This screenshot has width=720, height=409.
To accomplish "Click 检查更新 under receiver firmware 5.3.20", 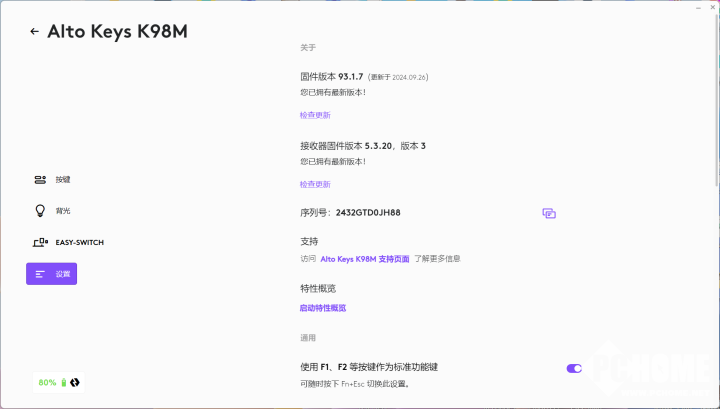I will coord(315,185).
